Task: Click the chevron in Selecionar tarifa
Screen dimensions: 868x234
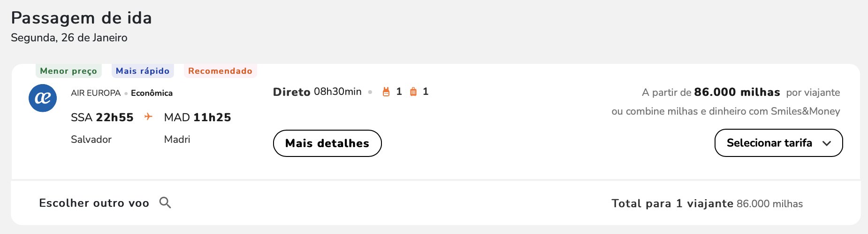Action: tap(827, 143)
